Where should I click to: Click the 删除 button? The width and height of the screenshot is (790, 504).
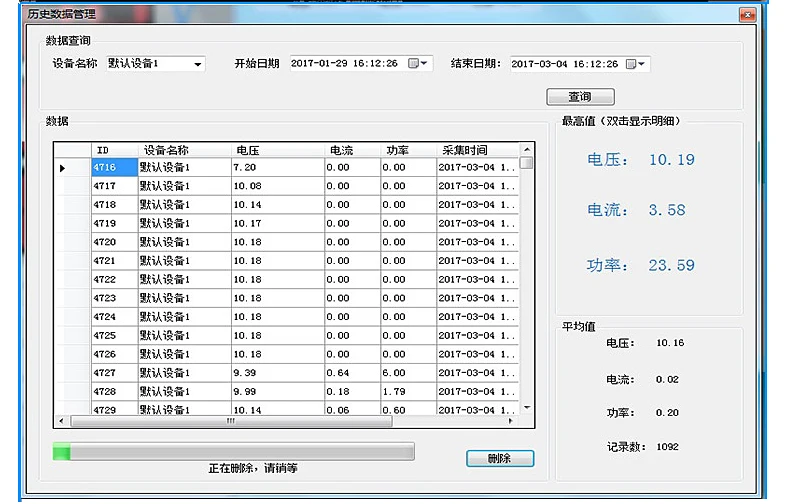tap(500, 459)
